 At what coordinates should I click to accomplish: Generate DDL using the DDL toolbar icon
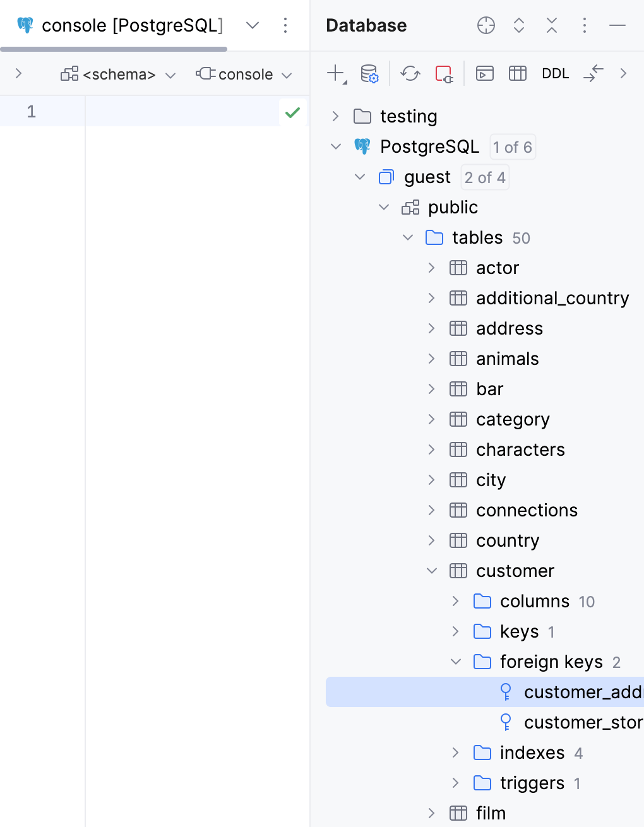click(554, 73)
